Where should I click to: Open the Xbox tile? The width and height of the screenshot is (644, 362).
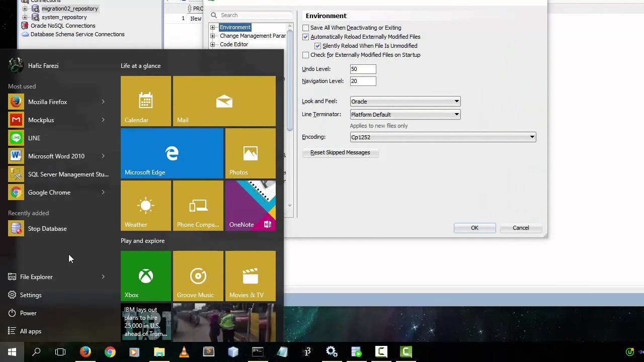coord(146,276)
